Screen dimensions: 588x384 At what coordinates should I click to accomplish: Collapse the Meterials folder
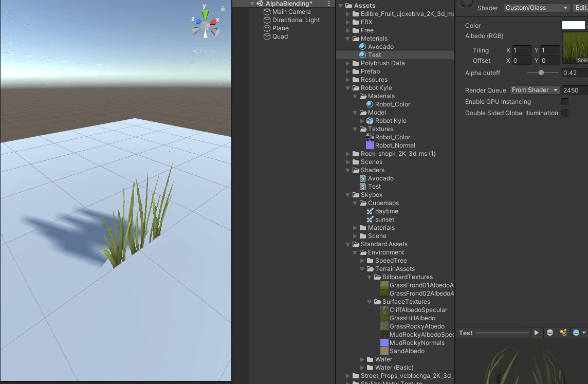click(x=348, y=39)
